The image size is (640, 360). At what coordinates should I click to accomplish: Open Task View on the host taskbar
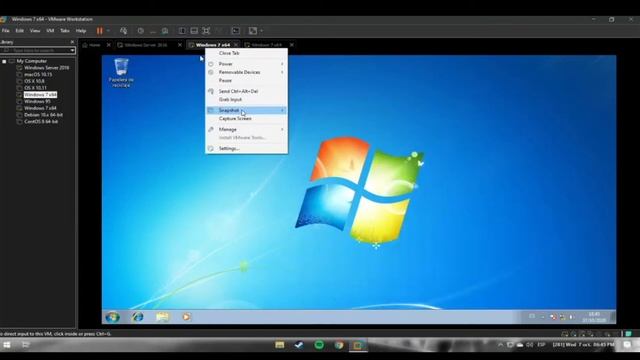point(25,345)
